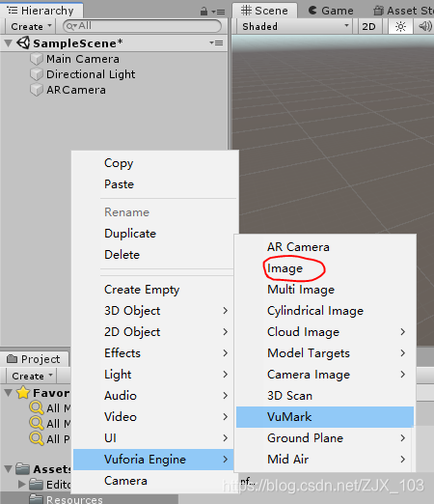Select Vuforia Engine in context menu
Screen dimensions: 434x504
click(x=153, y=460)
